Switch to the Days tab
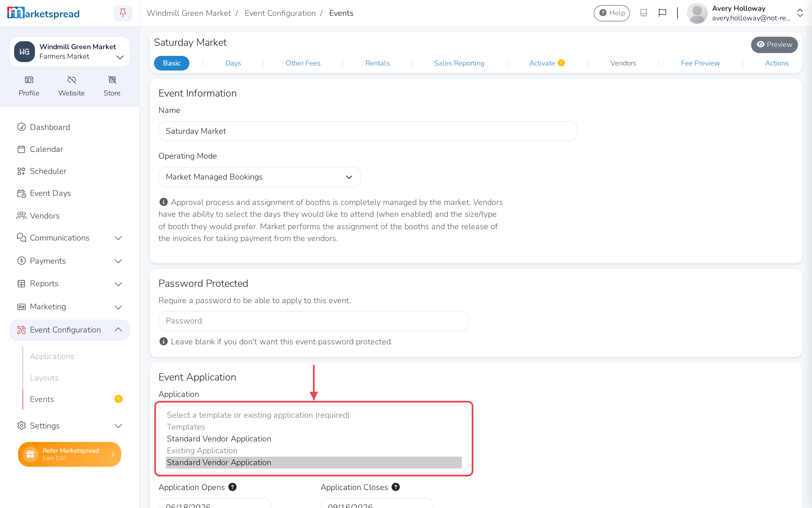The image size is (812, 508). [233, 63]
